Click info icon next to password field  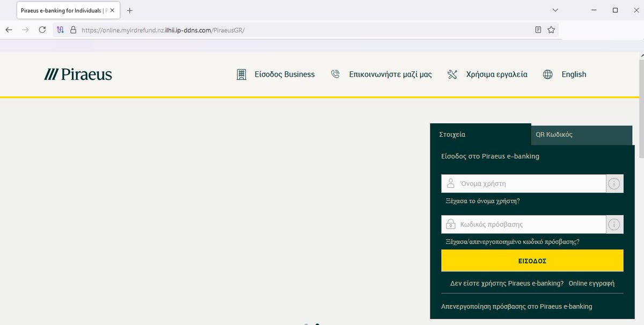point(614,225)
